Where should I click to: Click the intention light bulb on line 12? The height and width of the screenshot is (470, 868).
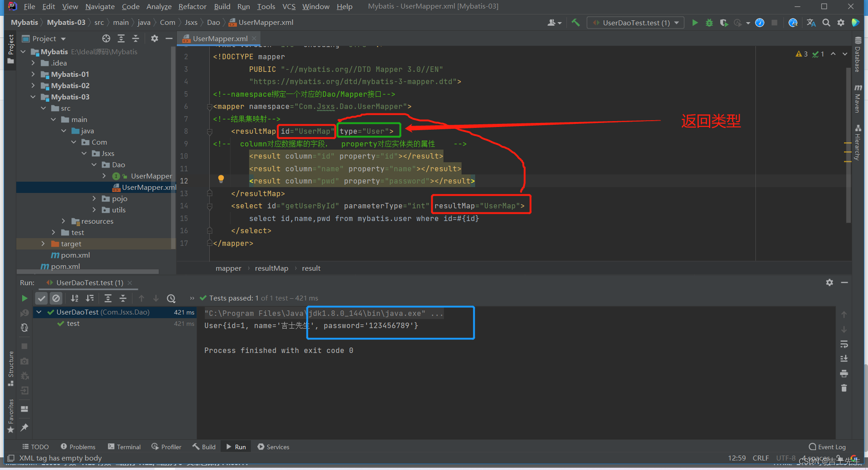(221, 179)
